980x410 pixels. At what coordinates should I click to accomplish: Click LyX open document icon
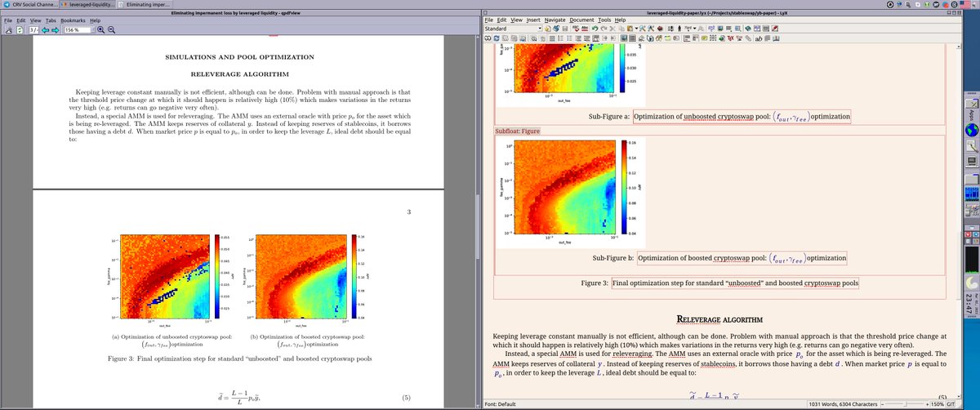coord(556,29)
